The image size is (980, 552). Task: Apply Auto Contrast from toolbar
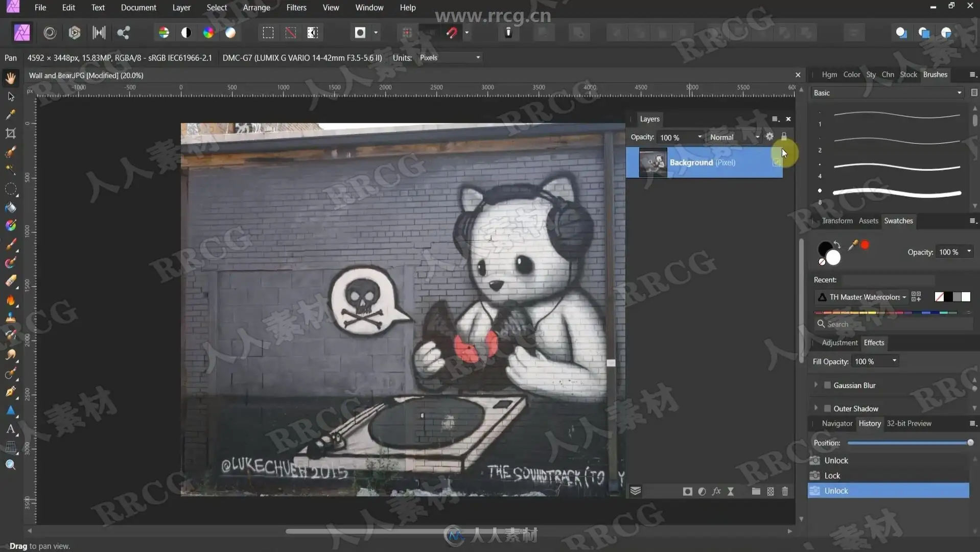[x=186, y=33]
